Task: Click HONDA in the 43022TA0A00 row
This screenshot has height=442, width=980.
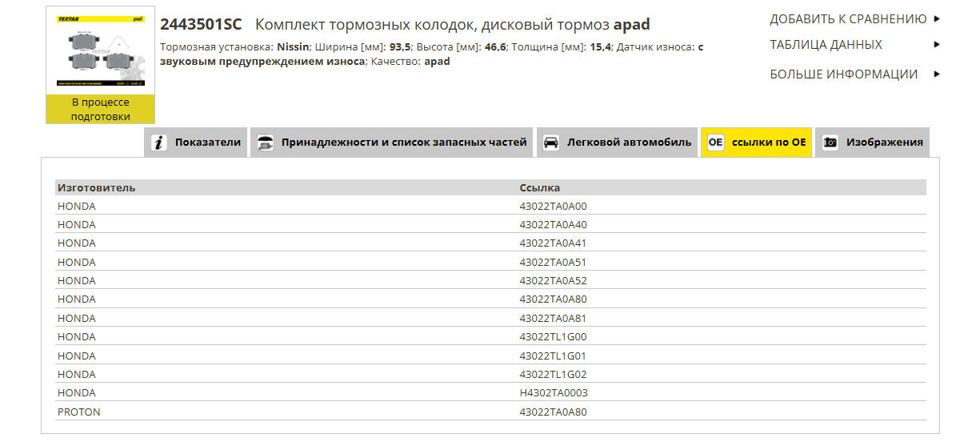Action: tap(77, 206)
